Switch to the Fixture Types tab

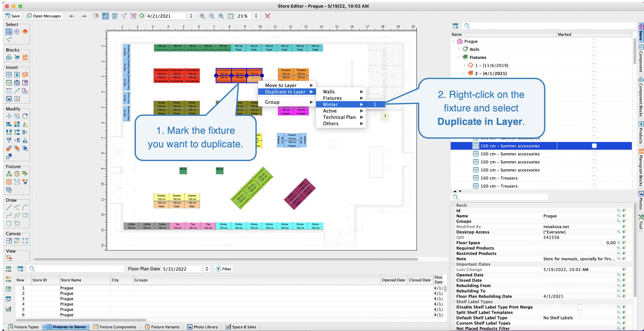[x=23, y=327]
